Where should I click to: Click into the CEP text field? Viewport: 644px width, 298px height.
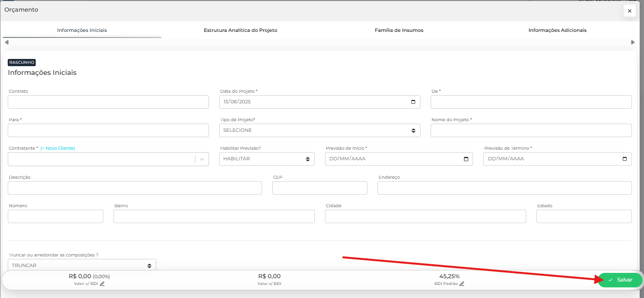[x=320, y=188]
